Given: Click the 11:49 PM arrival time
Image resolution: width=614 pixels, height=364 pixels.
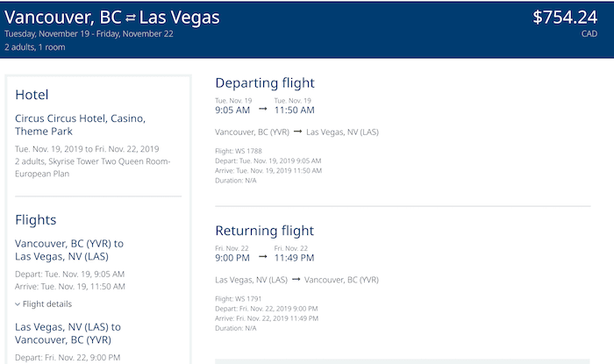Looking at the screenshot, I should pyautogui.click(x=294, y=258).
